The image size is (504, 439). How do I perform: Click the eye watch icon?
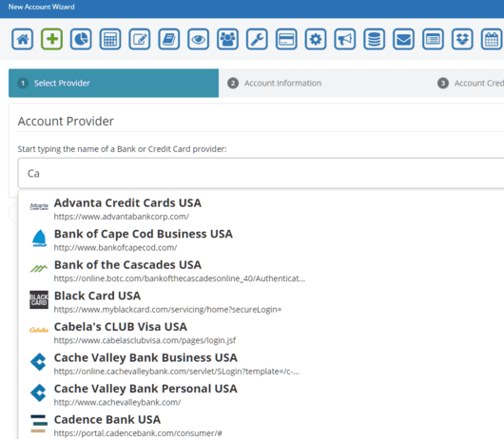(x=199, y=39)
